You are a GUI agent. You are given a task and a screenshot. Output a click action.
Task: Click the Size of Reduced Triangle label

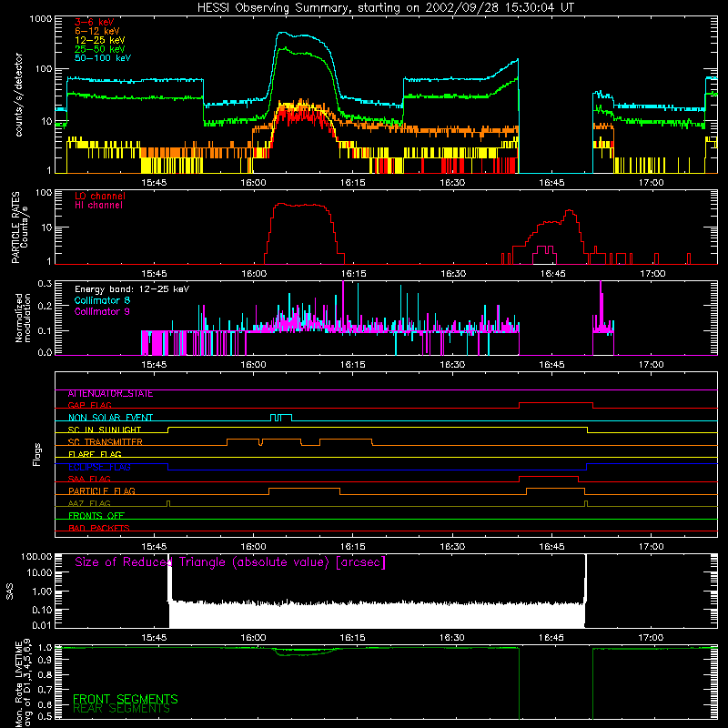230,562
